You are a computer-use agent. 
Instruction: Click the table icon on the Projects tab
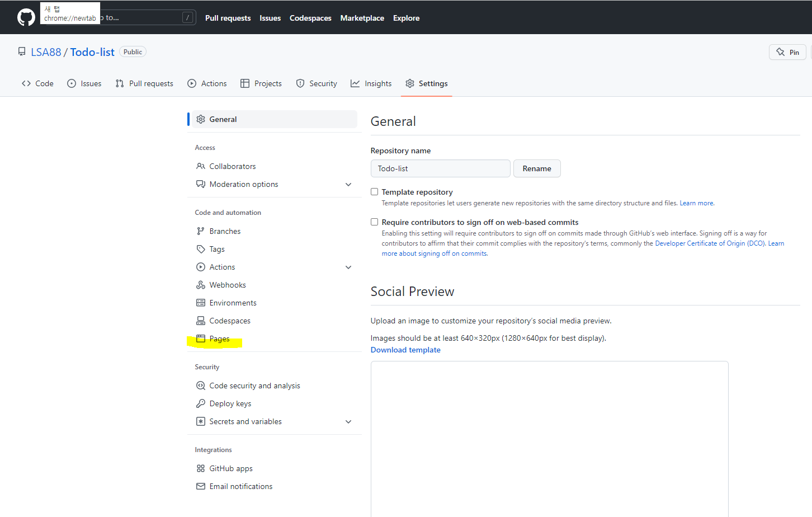(245, 83)
